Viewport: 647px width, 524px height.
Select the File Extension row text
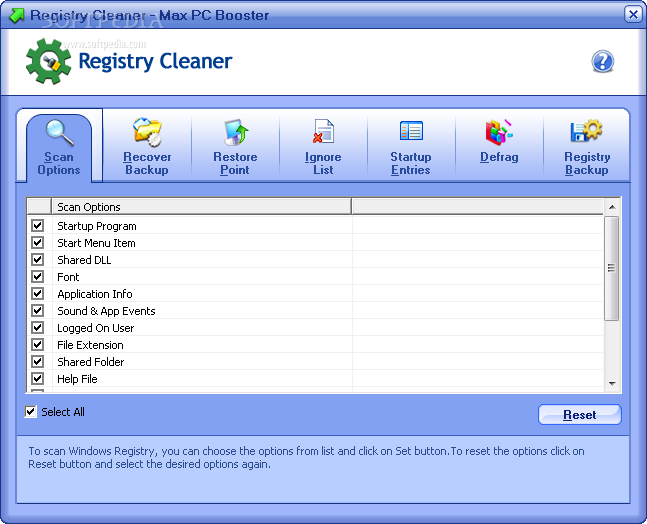coord(90,345)
